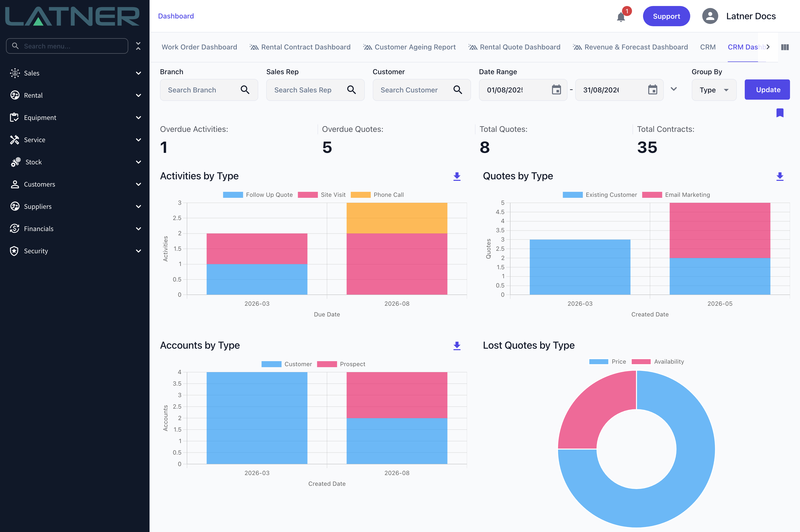Click the Search Sales Rep input field

(315, 90)
